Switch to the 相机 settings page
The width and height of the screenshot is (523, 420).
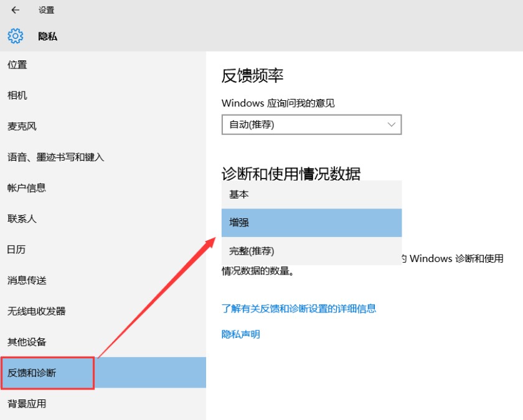[16, 95]
